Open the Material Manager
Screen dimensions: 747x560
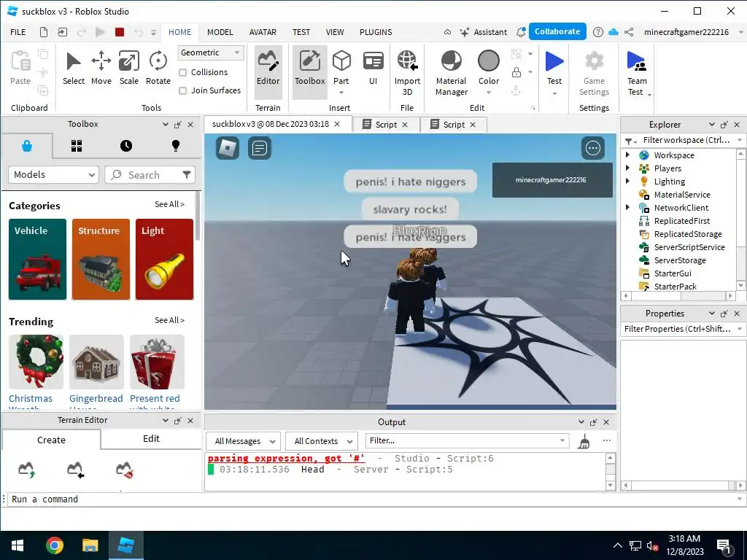[451, 72]
